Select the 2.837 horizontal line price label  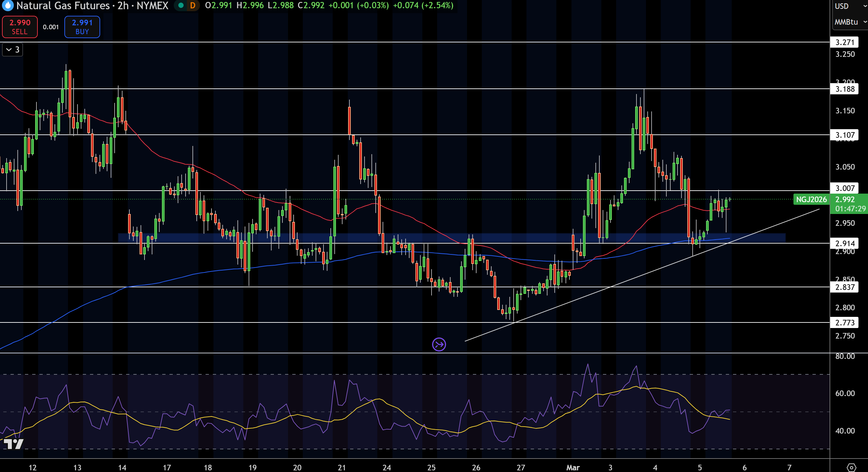845,287
